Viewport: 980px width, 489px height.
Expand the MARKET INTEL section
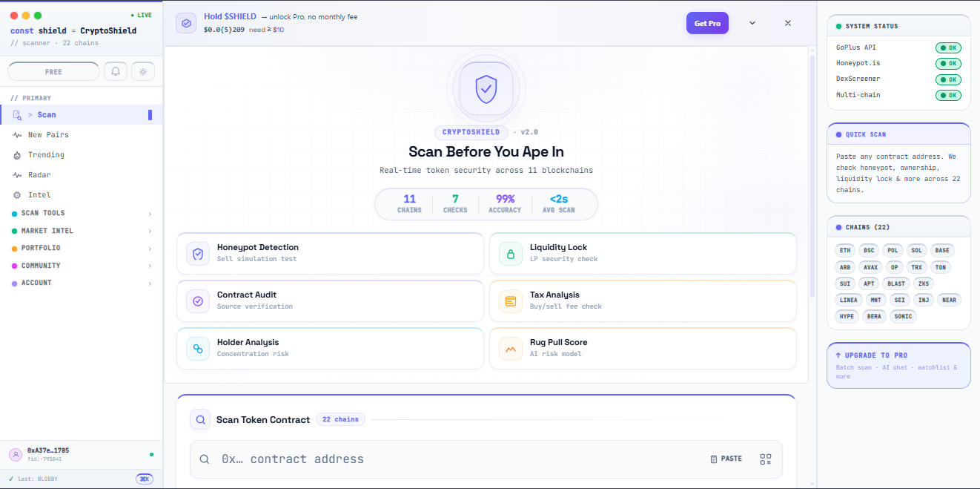point(82,231)
